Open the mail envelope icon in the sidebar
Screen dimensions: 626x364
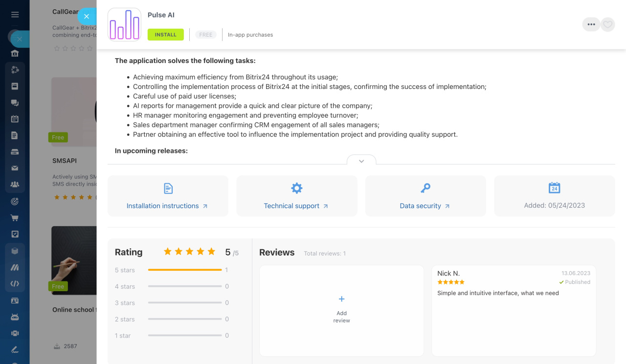(15, 168)
